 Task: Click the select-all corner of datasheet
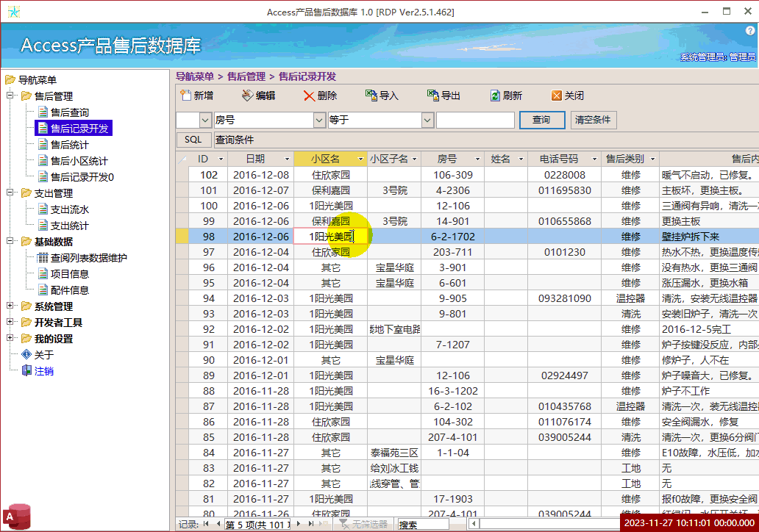tap(182, 159)
